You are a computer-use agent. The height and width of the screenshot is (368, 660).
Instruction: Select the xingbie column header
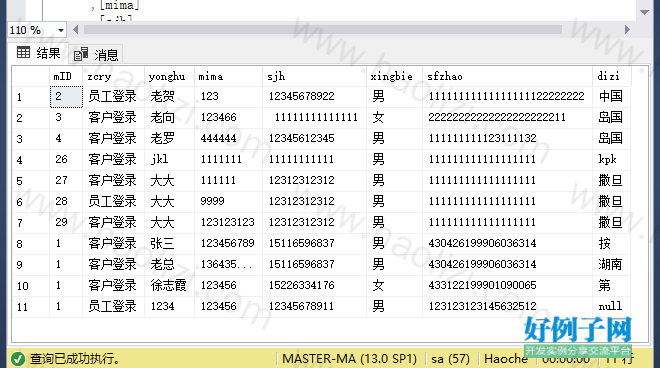394,76
